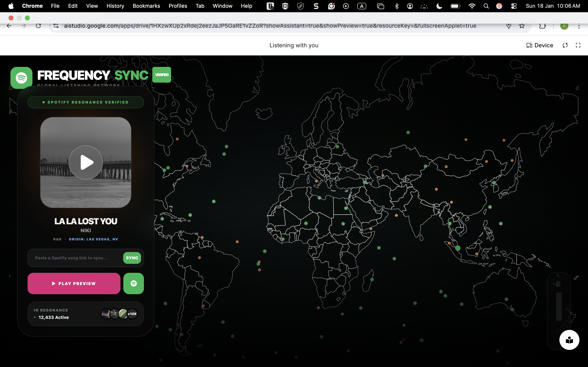Toggle the Device preview mode

540,45
